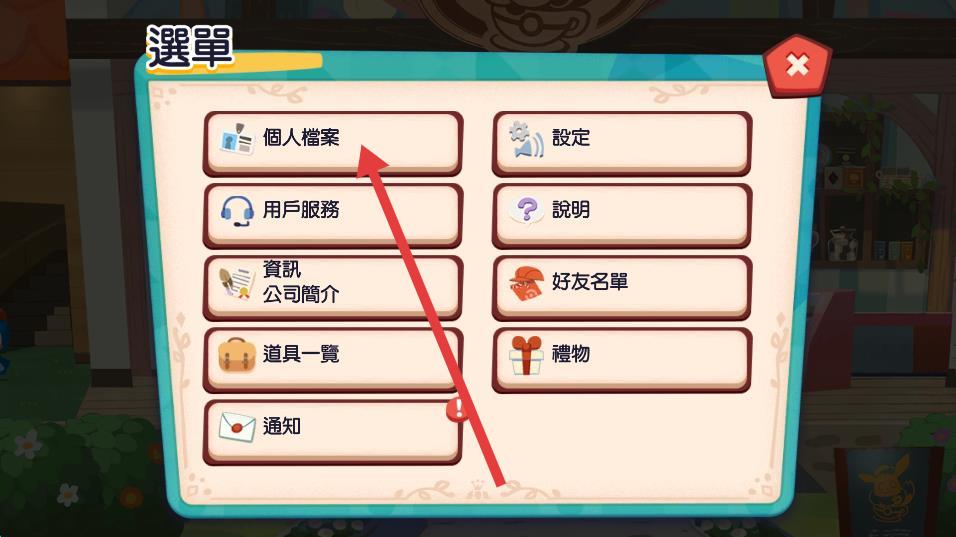Viewport: 956px width, 537px height.
Task: Click the ID card icon beside 個人檔案
Action: pyautogui.click(x=237, y=138)
